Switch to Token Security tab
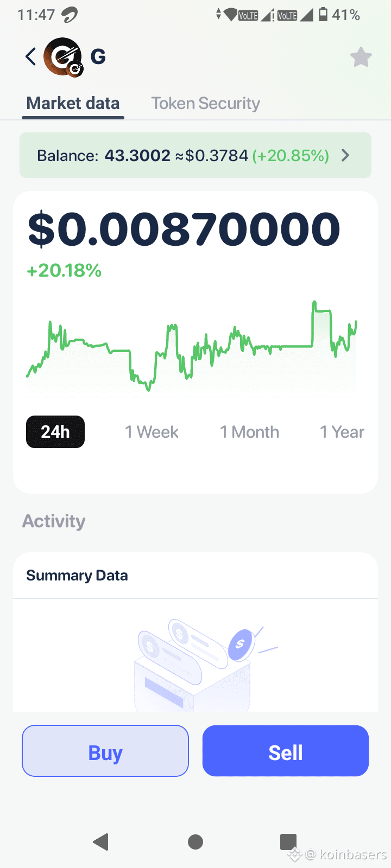Screen dimensions: 391x868 [x=205, y=103]
